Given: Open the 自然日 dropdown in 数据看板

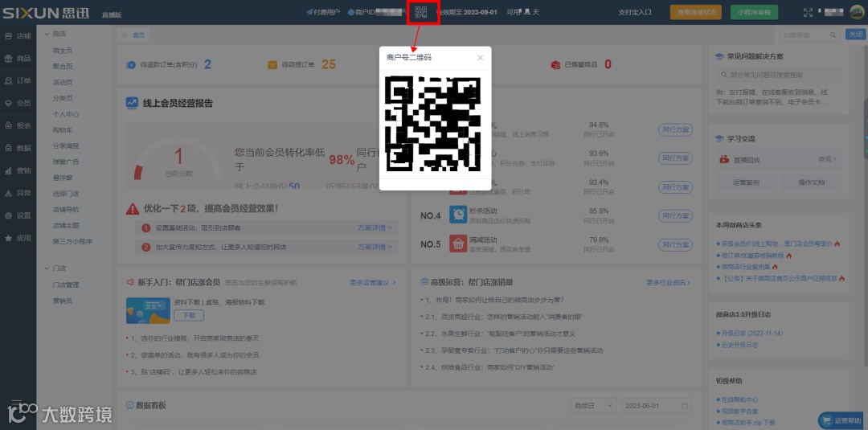Looking at the screenshot, I should (593, 406).
